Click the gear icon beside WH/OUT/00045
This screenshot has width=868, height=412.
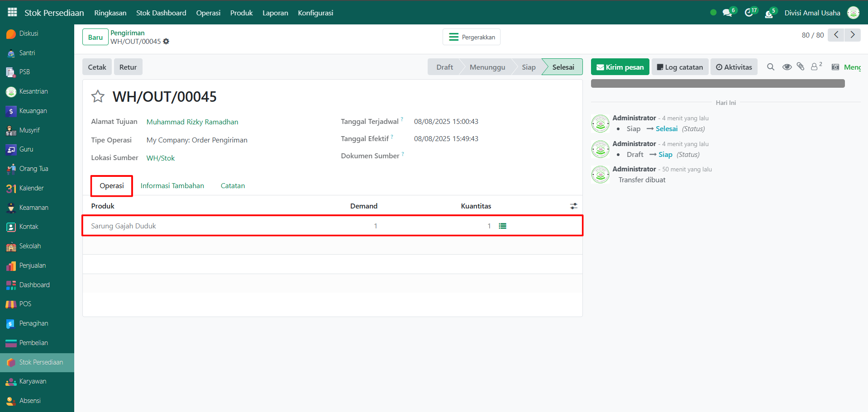166,42
